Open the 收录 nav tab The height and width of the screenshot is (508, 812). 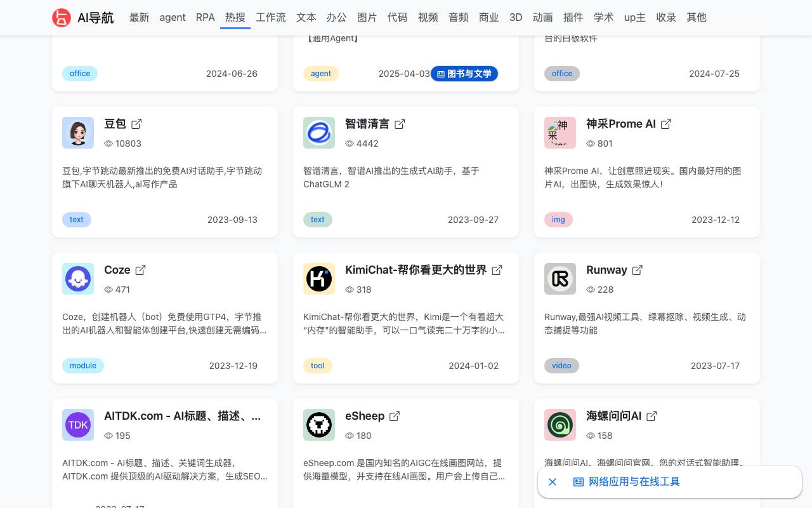(666, 18)
